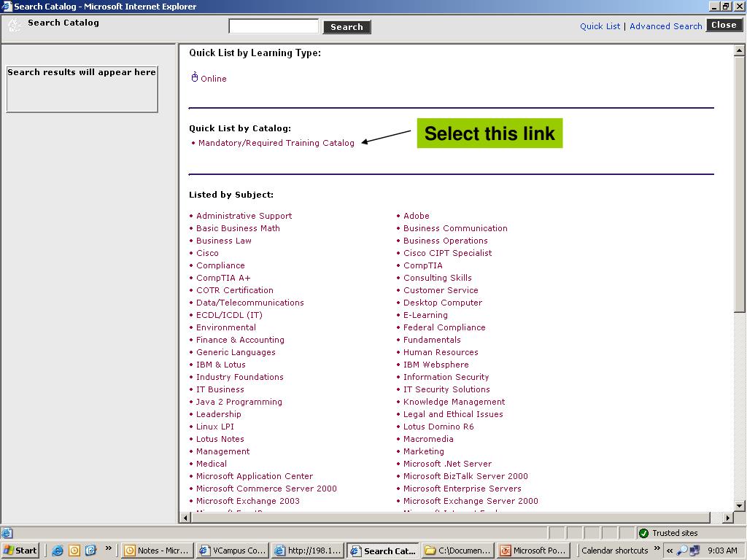
Task: Open Basic Business Math subject
Action: 239,228
